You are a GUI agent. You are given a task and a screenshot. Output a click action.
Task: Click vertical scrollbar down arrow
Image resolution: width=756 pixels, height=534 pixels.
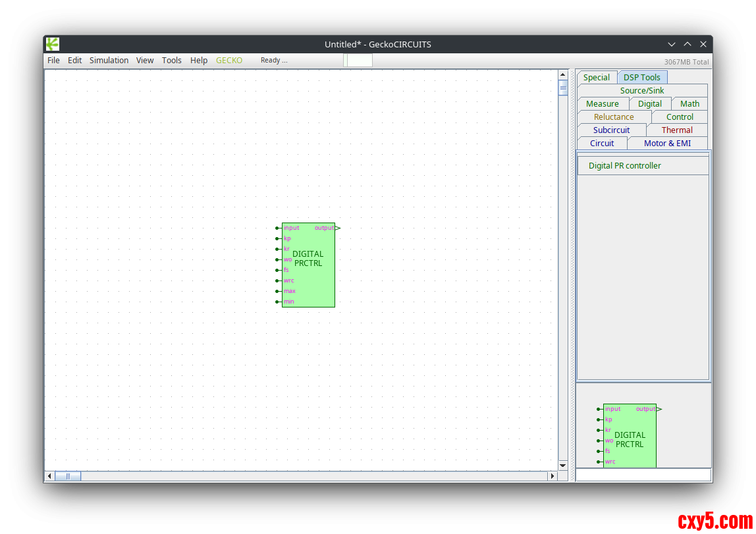[563, 466]
